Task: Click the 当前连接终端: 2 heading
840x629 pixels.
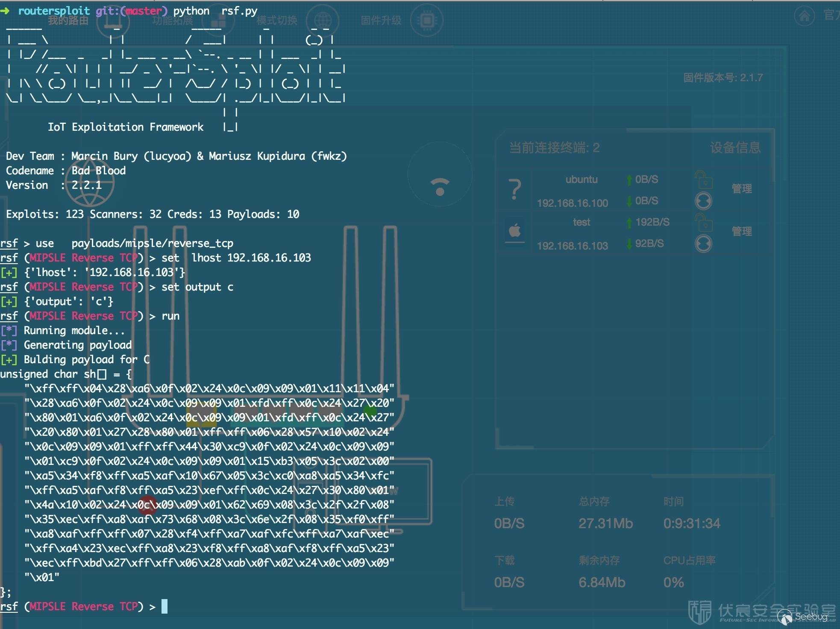Action: 554,147
